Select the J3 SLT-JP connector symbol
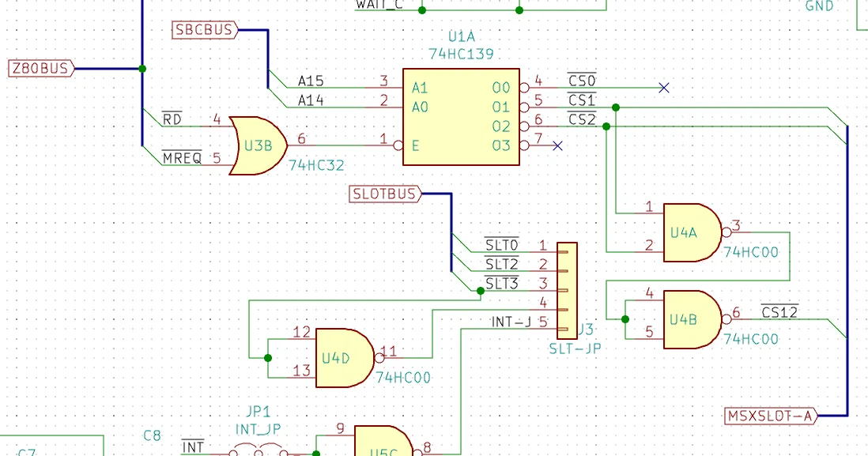 coord(567,291)
